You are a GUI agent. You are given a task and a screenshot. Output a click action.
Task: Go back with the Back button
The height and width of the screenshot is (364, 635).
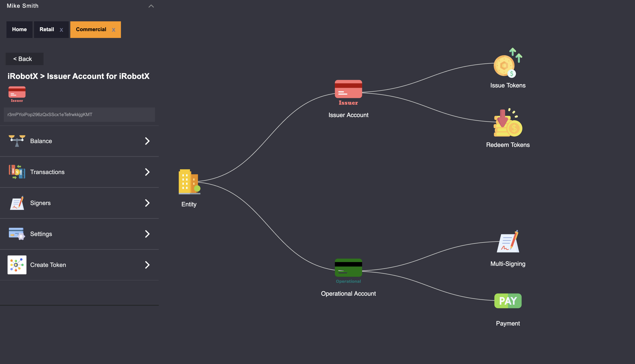[x=24, y=59]
